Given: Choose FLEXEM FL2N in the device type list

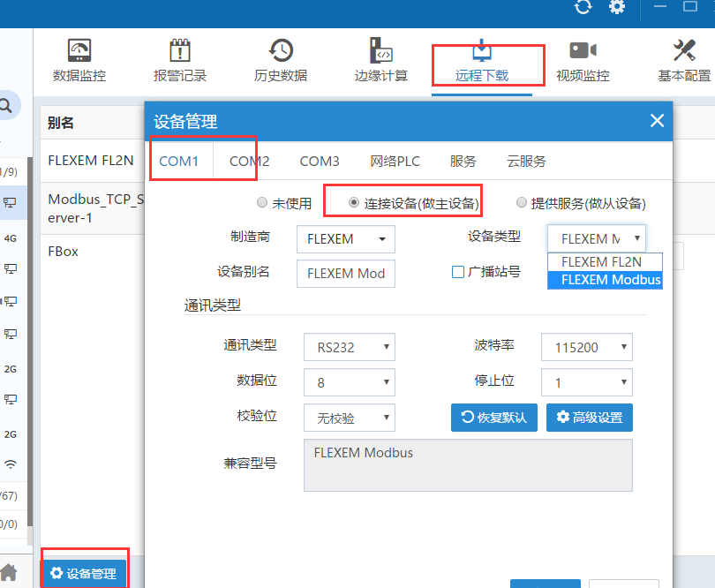Looking at the screenshot, I should [x=605, y=262].
